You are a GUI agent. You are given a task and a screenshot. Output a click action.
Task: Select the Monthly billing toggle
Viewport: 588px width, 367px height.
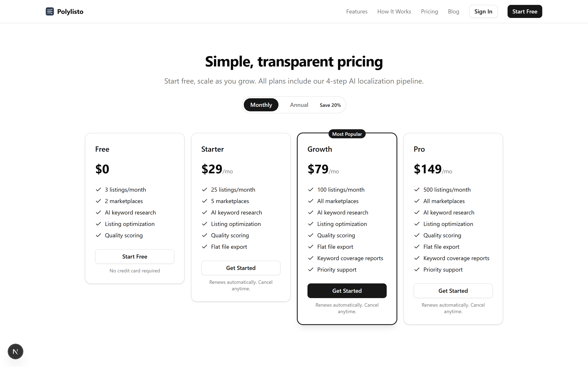261,105
